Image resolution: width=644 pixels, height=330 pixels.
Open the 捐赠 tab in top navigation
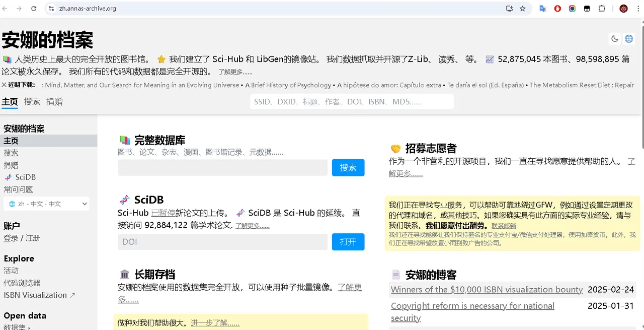pos(54,102)
